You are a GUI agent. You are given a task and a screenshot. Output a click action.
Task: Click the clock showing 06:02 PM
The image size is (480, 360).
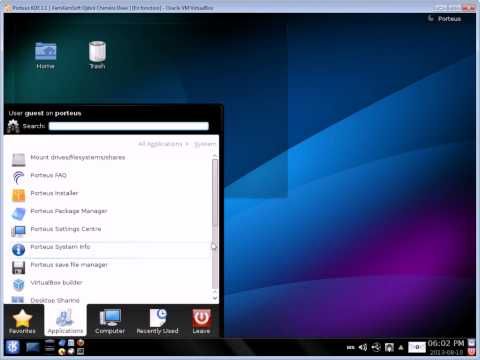(446, 344)
